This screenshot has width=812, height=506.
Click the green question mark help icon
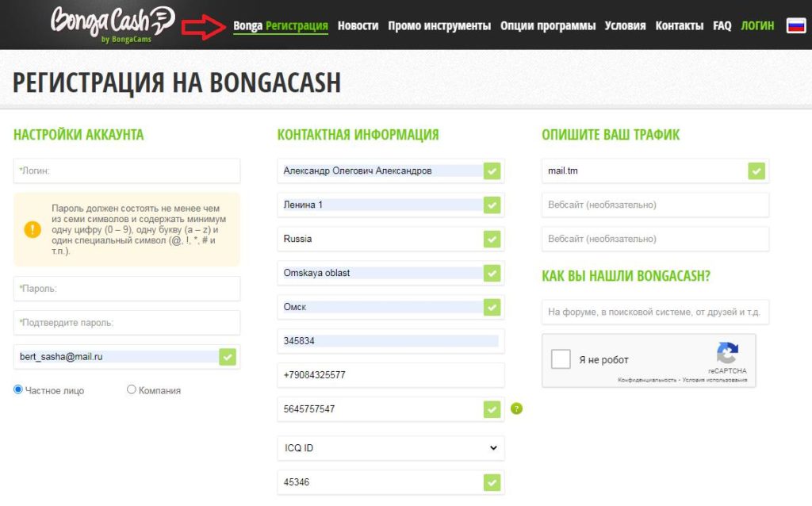point(516,408)
